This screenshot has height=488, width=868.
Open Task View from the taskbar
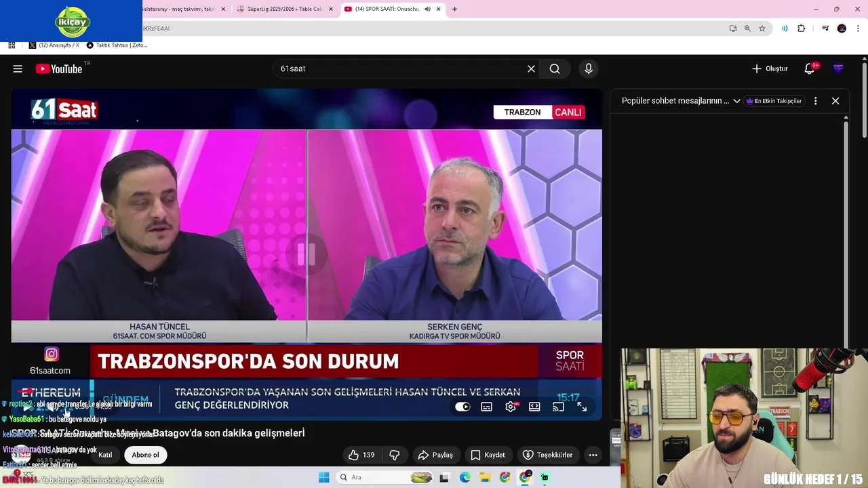point(444,477)
